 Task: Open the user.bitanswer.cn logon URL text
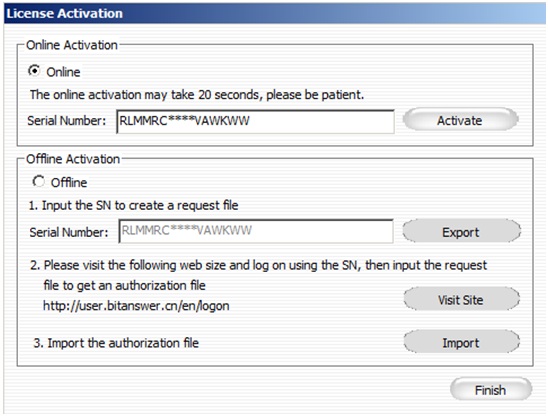tap(136, 306)
